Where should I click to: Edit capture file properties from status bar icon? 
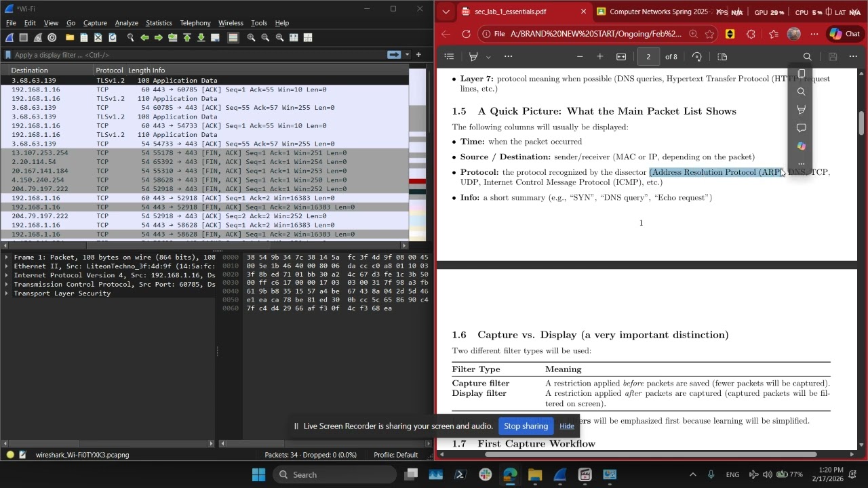point(22,455)
